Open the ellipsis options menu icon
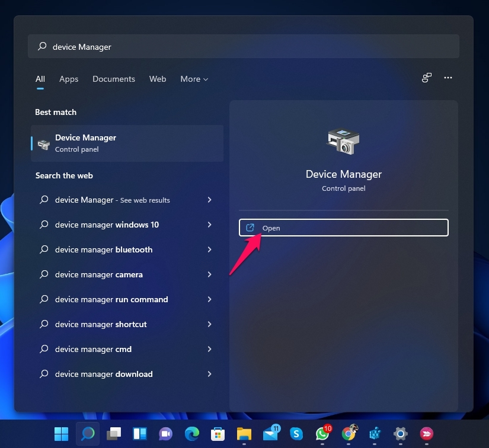This screenshot has height=448, width=489. pos(448,78)
